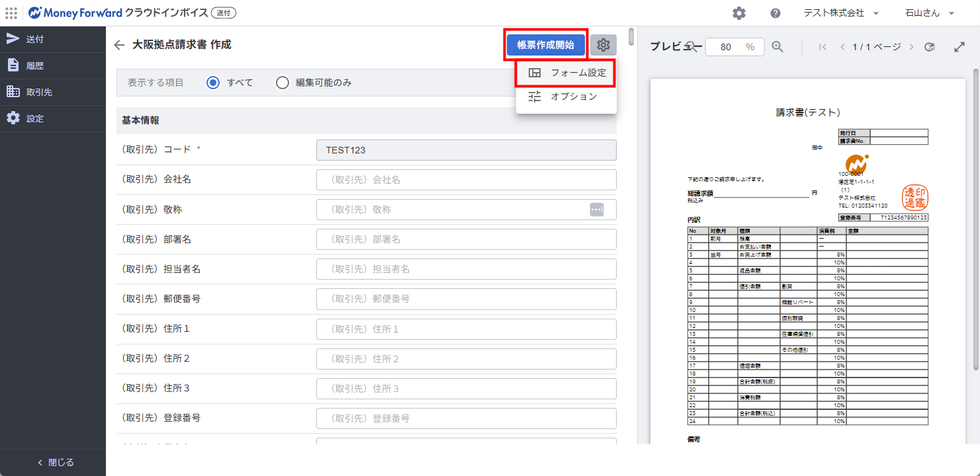The width and height of the screenshot is (980, 476).
Task: Select the すべて radio button
Action: tap(213, 83)
